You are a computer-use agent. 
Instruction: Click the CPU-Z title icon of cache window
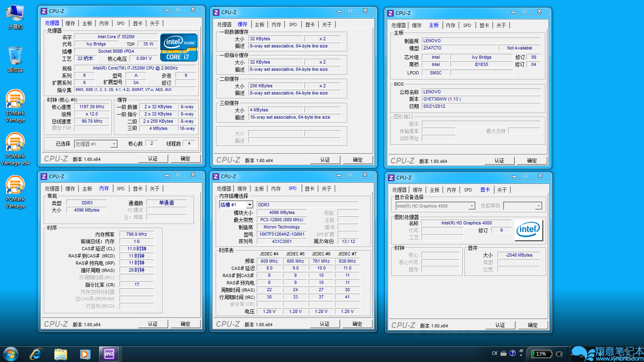pos(216,12)
